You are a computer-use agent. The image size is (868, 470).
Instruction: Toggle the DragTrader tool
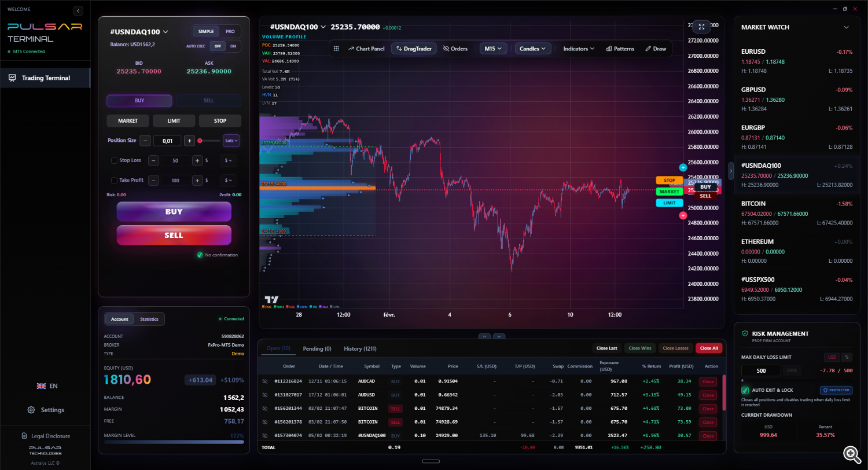coord(414,49)
